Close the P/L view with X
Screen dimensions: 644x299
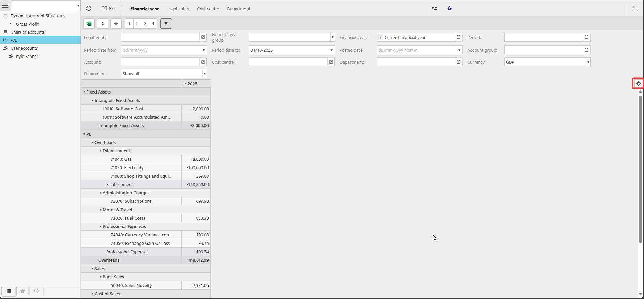[x=635, y=8]
